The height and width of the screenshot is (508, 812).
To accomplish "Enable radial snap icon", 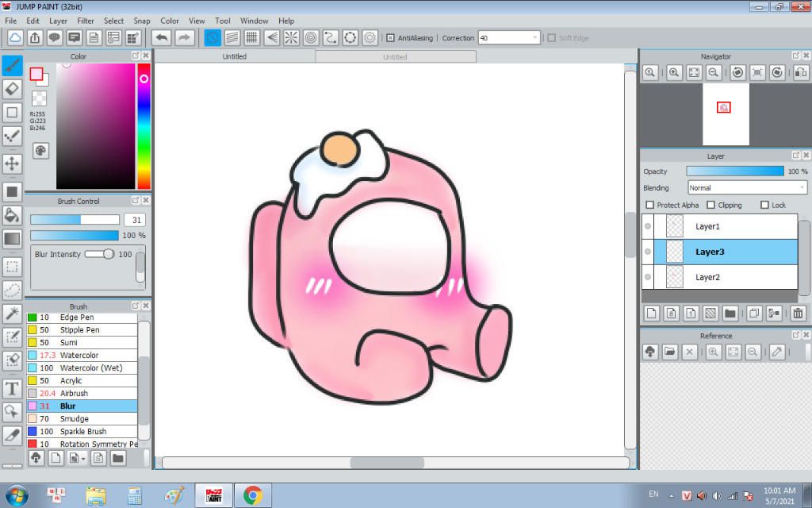I will coord(291,38).
